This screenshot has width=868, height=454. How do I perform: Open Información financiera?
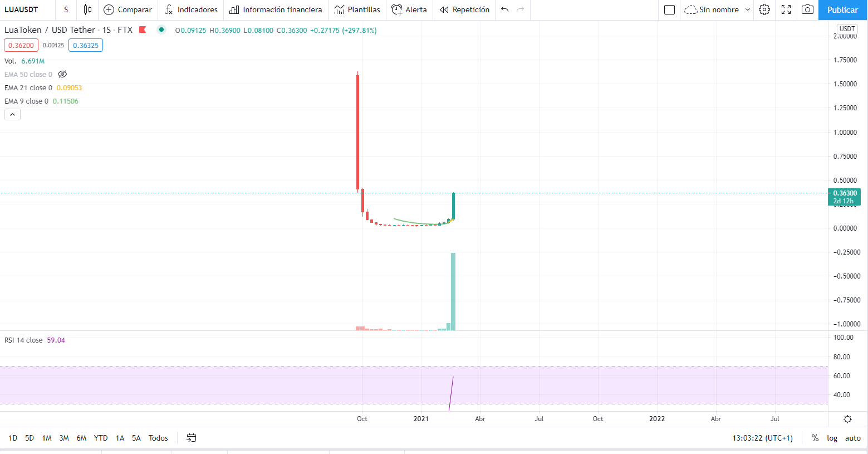pyautogui.click(x=276, y=9)
